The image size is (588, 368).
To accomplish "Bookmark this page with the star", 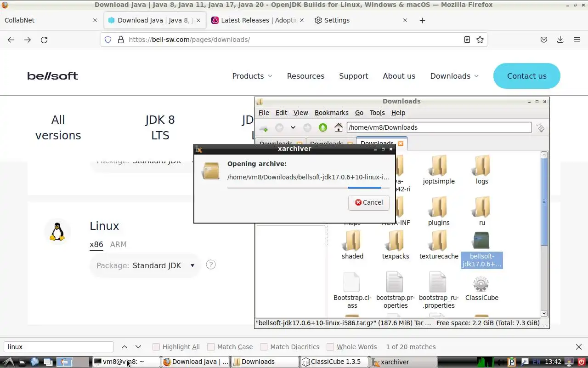I will (480, 40).
